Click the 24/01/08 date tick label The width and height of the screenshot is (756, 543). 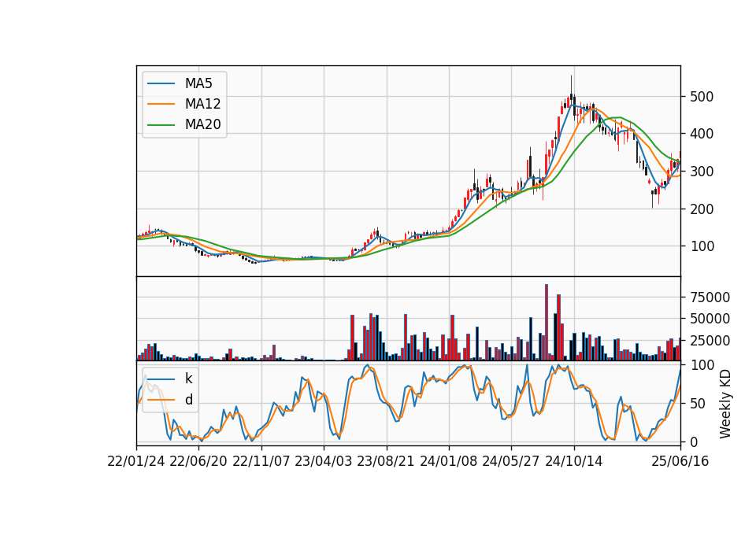pyautogui.click(x=448, y=462)
